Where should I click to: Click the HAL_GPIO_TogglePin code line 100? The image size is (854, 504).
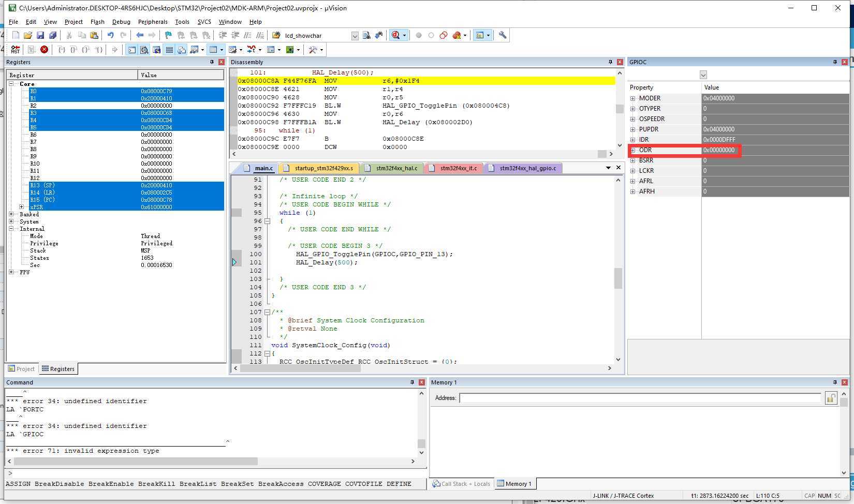click(x=374, y=254)
